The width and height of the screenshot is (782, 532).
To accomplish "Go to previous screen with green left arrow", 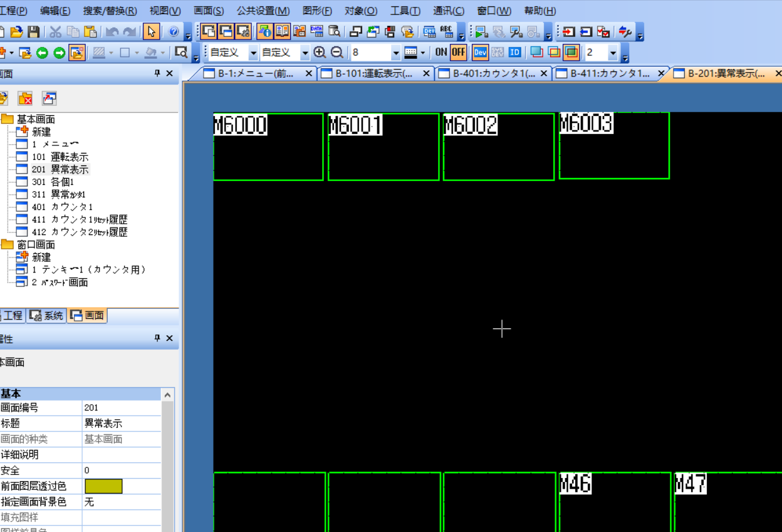I will (x=42, y=53).
